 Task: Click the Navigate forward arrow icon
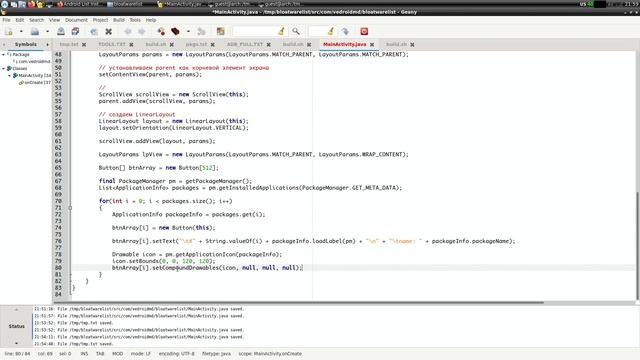pyautogui.click(x=142, y=31)
